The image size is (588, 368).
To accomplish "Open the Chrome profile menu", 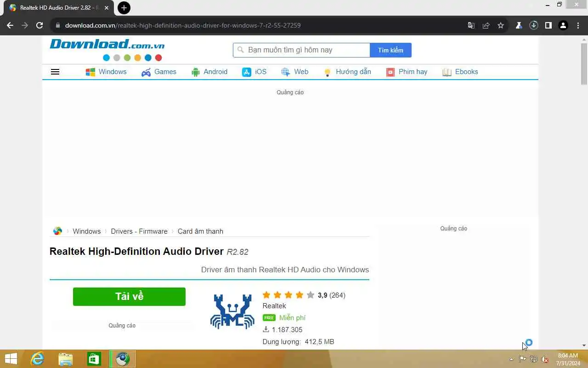I will click(563, 25).
